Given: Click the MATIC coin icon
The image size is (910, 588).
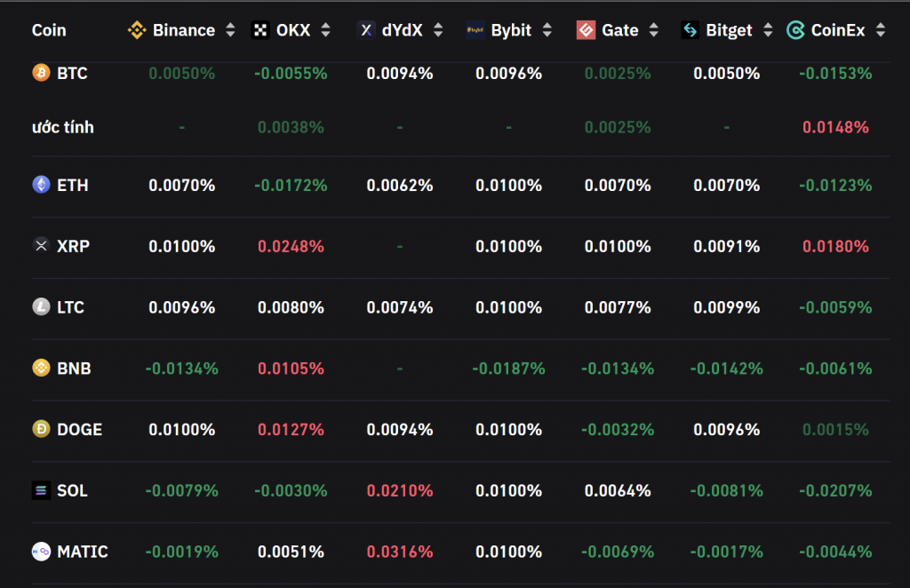Looking at the screenshot, I should [x=41, y=552].
